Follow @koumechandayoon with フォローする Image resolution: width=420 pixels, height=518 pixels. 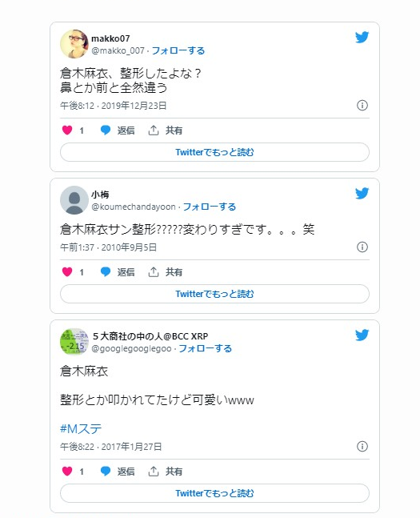pyautogui.click(x=210, y=207)
